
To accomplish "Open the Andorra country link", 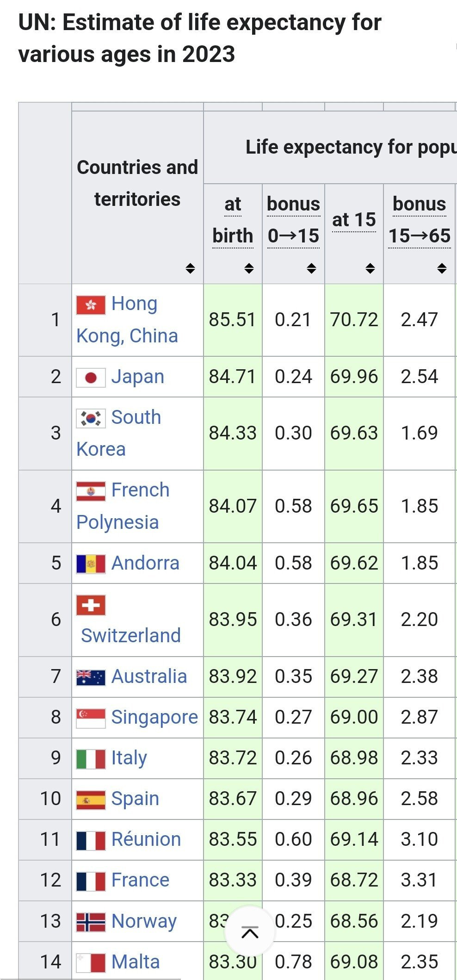I will click(x=145, y=563).
